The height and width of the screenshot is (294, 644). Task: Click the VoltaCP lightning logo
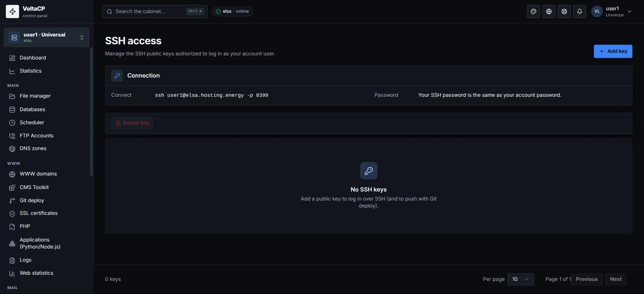click(12, 11)
